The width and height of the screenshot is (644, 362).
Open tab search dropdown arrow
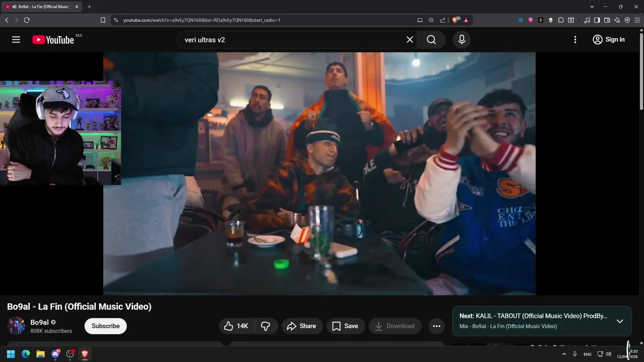tap(592, 7)
